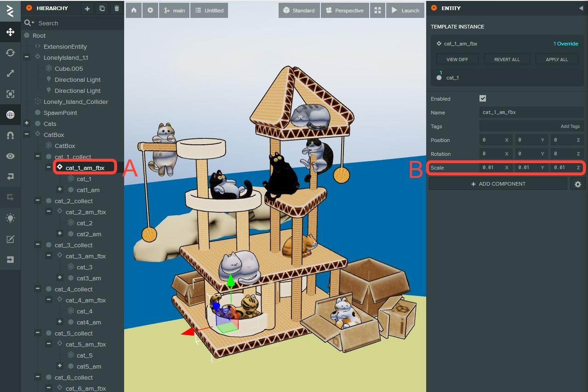Open the Standard render mode menu

pos(299,10)
